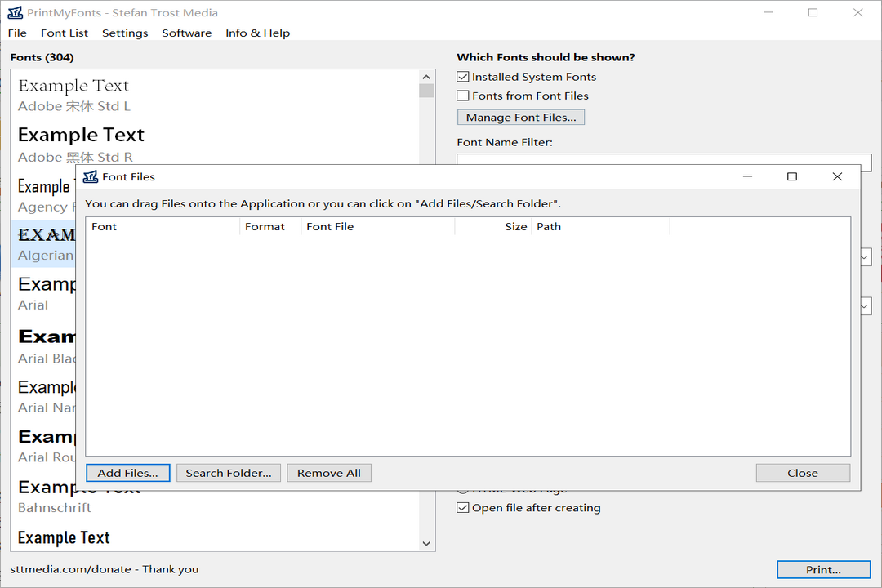Screen dimensions: 882x588
Task: Open the Font List menu
Action: pos(65,33)
